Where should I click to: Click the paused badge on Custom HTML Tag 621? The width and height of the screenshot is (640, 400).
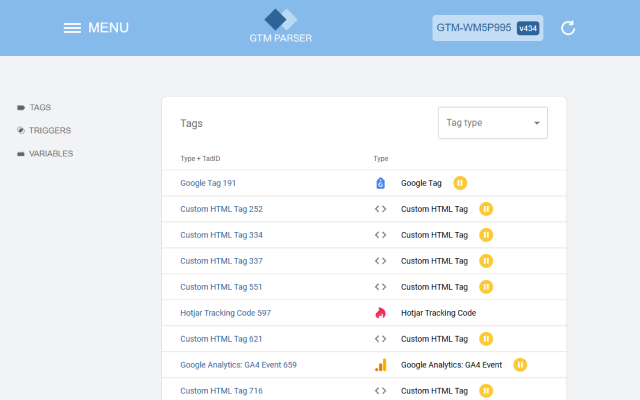pyautogui.click(x=486, y=339)
